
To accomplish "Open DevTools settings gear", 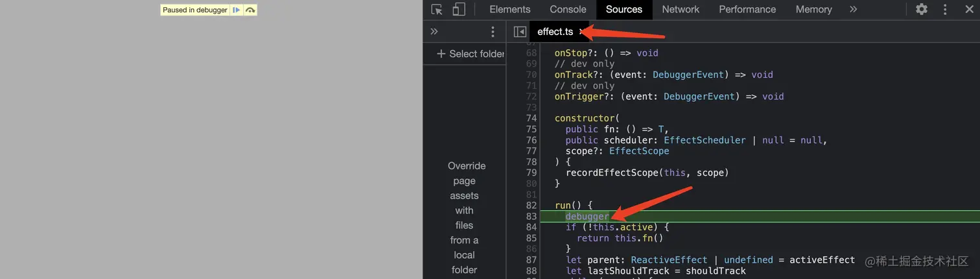I will (x=922, y=9).
